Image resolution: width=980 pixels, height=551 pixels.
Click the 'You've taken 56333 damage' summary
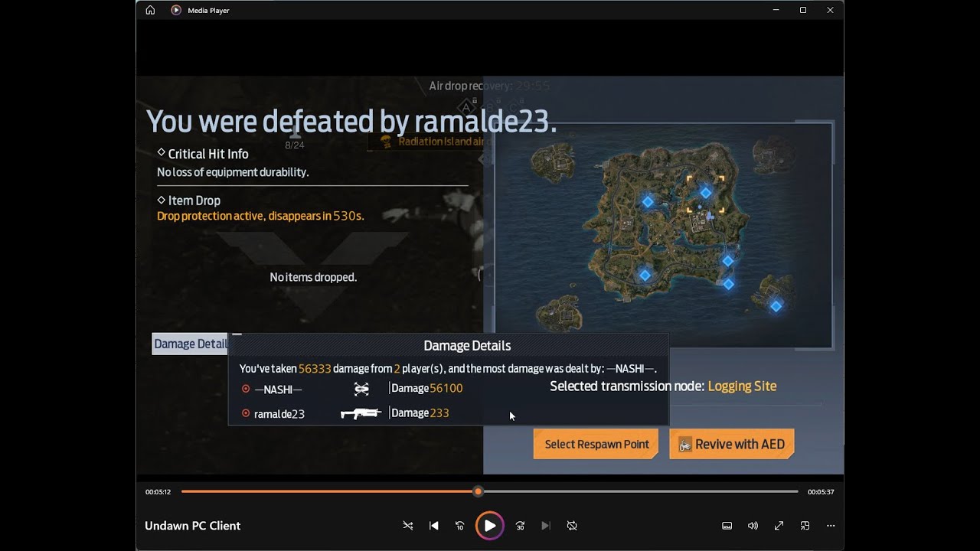pos(448,368)
